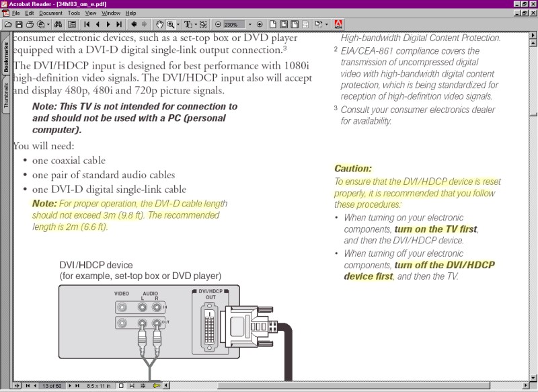Click horizontal scrollbar right arrow
This screenshot has height=392, width=538.
(x=525, y=385)
